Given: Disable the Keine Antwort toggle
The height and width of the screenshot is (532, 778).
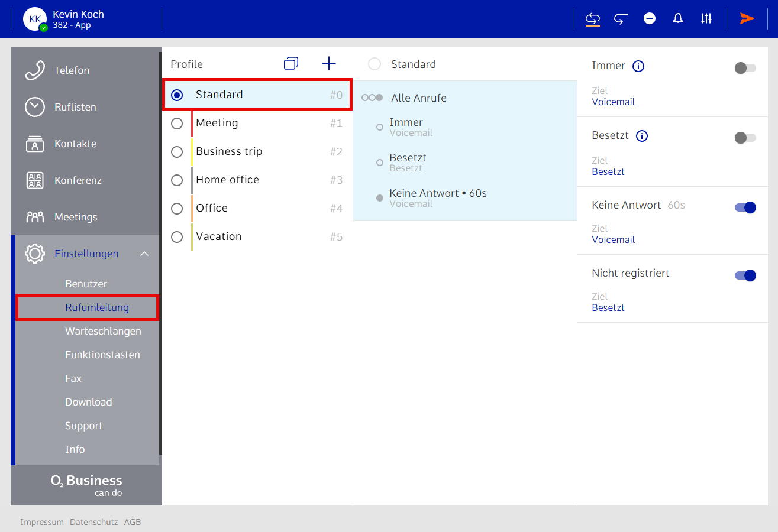Looking at the screenshot, I should tap(745, 207).
